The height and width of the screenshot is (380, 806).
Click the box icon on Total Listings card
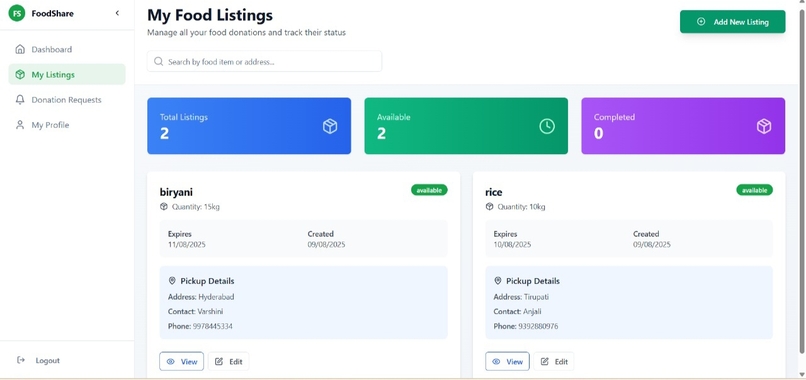[330, 126]
